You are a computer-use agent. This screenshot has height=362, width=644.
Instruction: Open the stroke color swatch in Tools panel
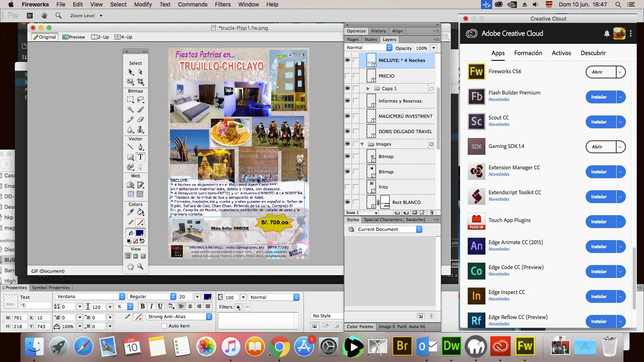point(140,223)
